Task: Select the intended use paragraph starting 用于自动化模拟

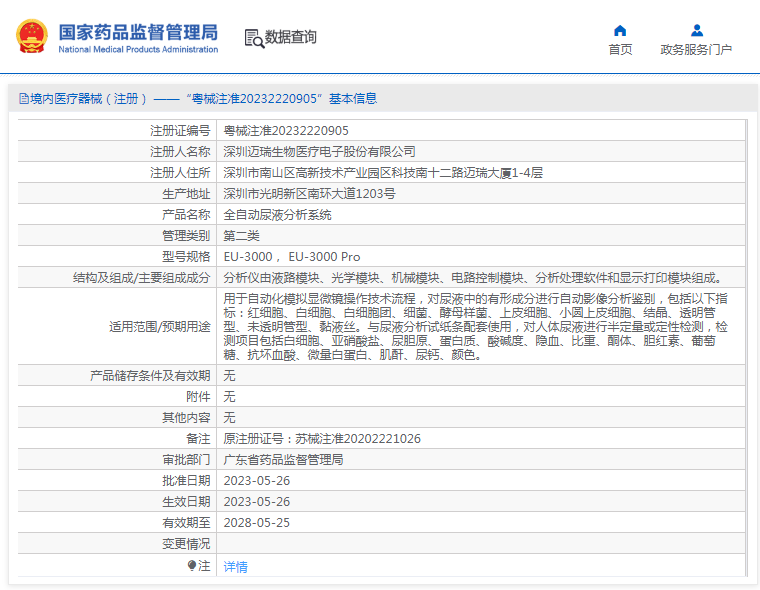Action: click(x=476, y=326)
